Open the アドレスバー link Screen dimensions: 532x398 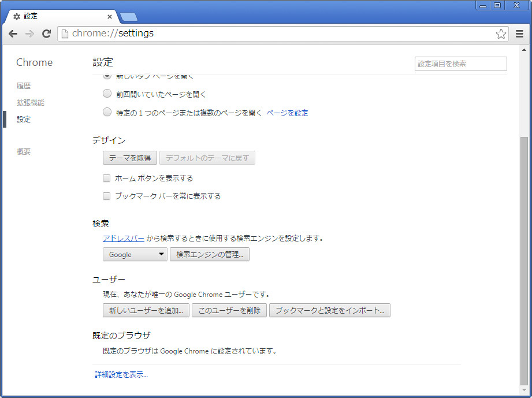click(124, 238)
